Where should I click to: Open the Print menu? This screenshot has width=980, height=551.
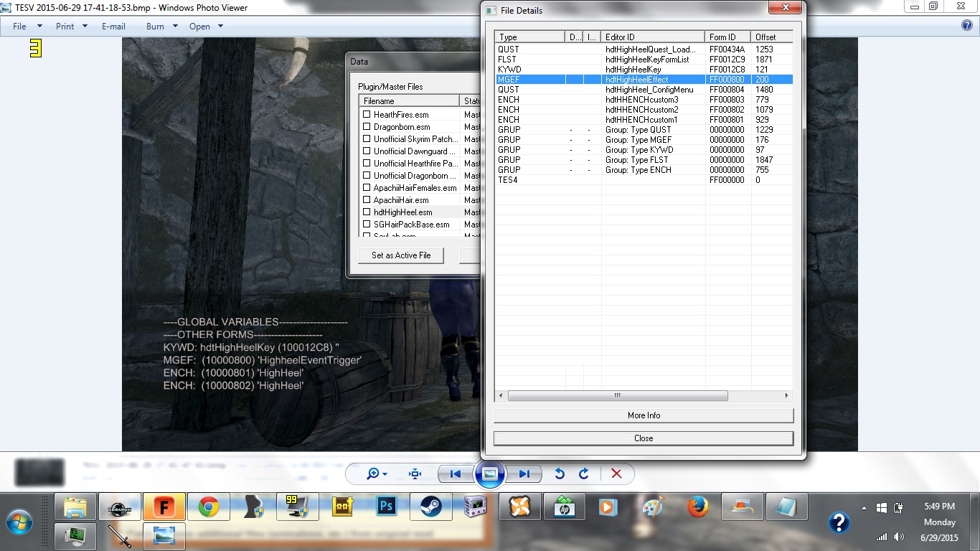[x=71, y=27]
